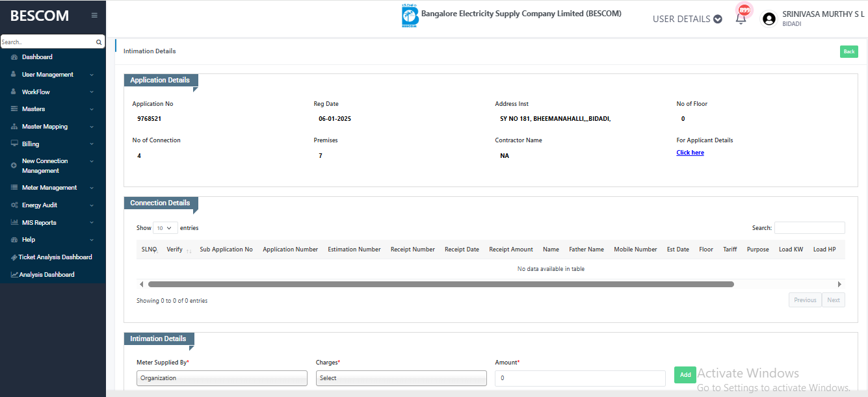
Task: Open the Charges select dropdown
Action: pyautogui.click(x=401, y=378)
